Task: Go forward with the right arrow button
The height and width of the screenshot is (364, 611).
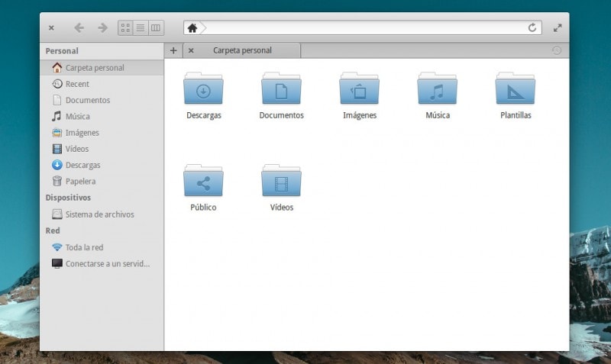Action: point(102,27)
